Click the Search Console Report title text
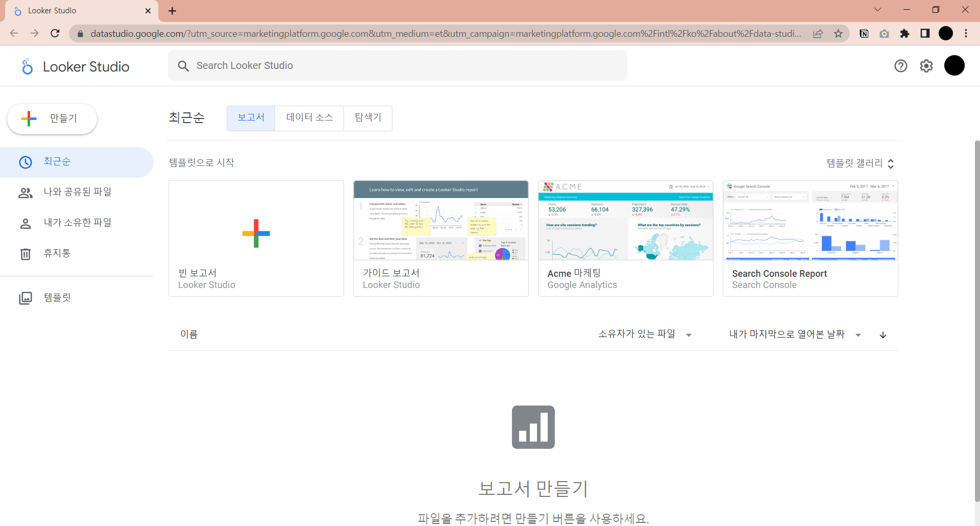 pyautogui.click(x=779, y=274)
